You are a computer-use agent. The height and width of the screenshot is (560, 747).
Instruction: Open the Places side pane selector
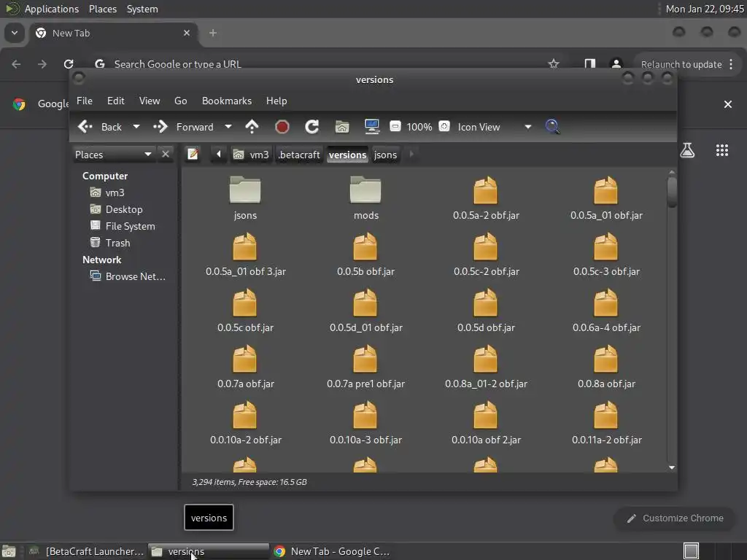pyautogui.click(x=114, y=154)
